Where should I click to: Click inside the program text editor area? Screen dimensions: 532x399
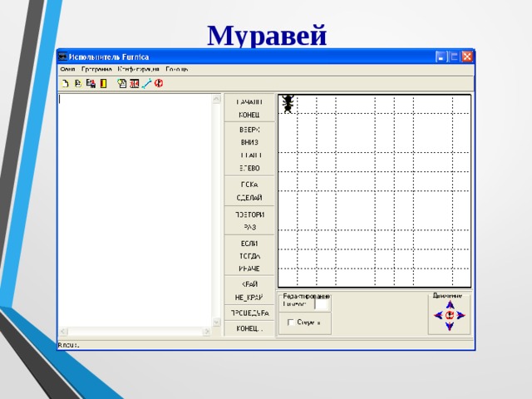click(x=135, y=210)
